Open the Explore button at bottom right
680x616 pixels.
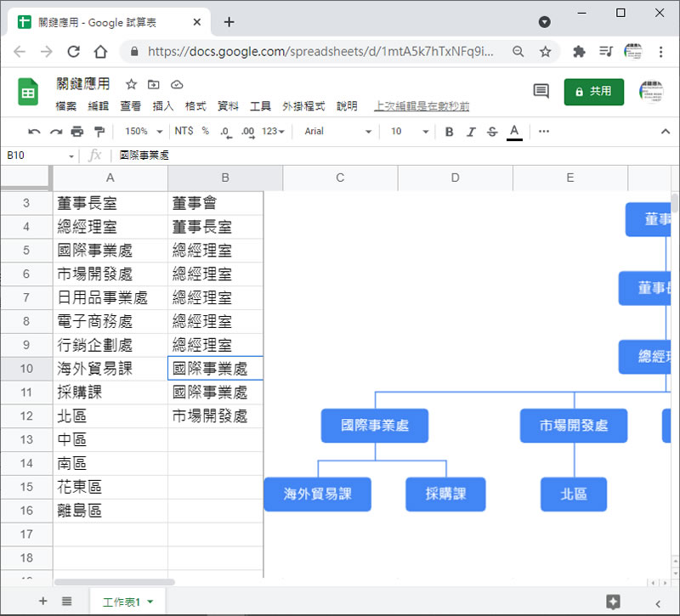[613, 602]
